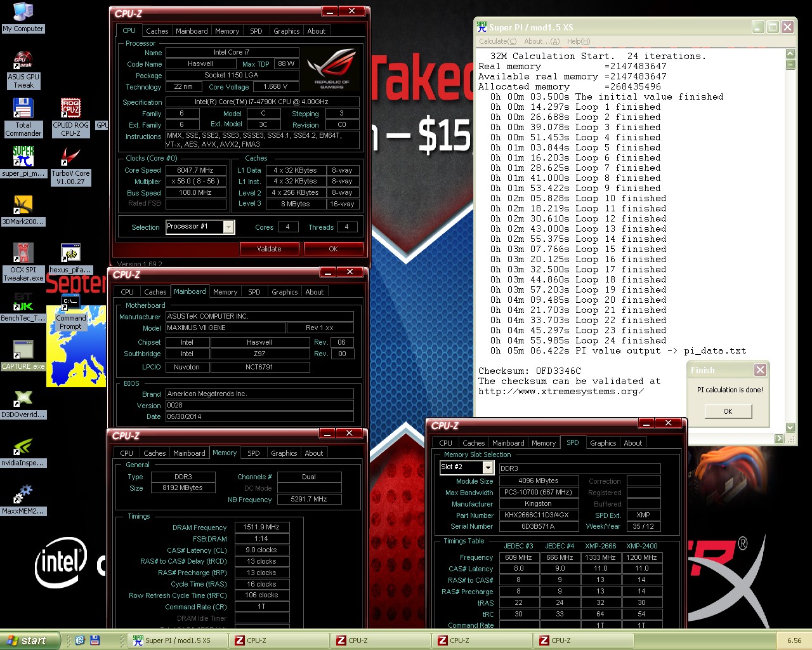Open hexus_pifa desktop icon

tap(70, 259)
